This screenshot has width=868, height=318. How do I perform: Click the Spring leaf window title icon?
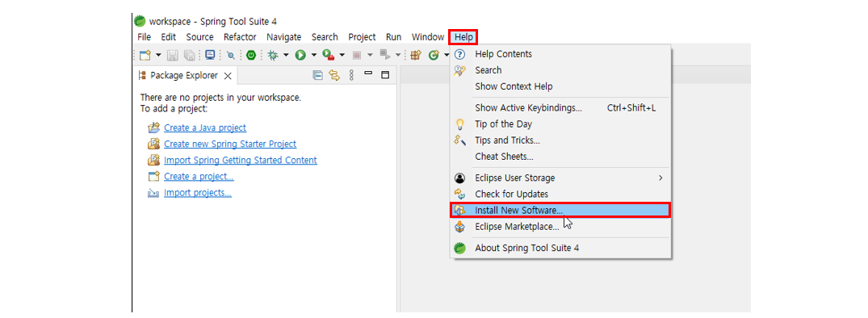tap(140, 22)
